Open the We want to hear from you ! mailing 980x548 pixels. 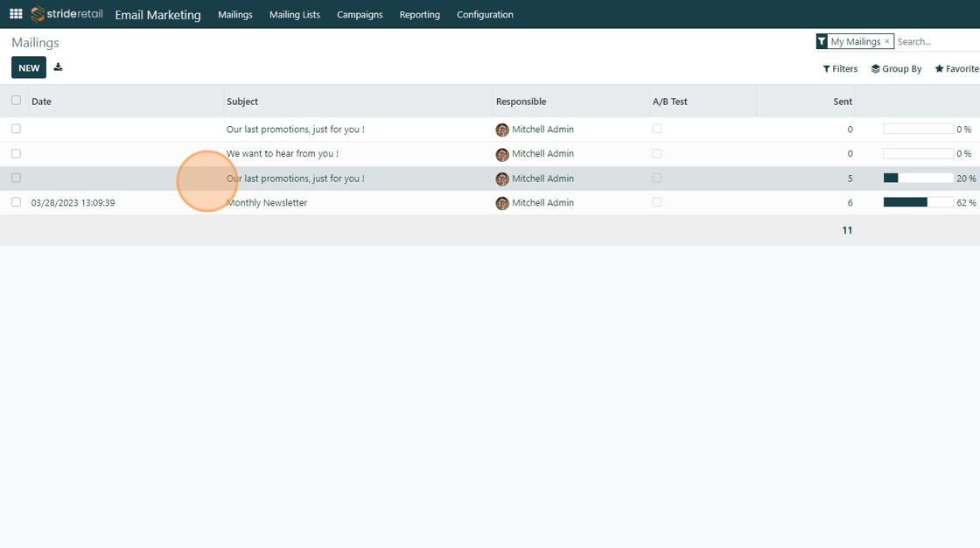pyautogui.click(x=283, y=153)
